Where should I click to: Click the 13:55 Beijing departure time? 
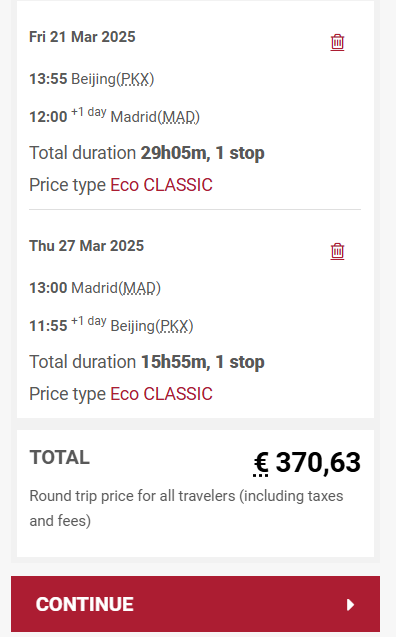click(48, 79)
